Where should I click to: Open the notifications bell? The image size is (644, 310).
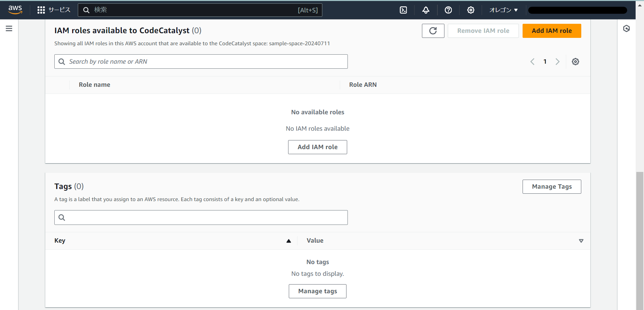tap(425, 10)
